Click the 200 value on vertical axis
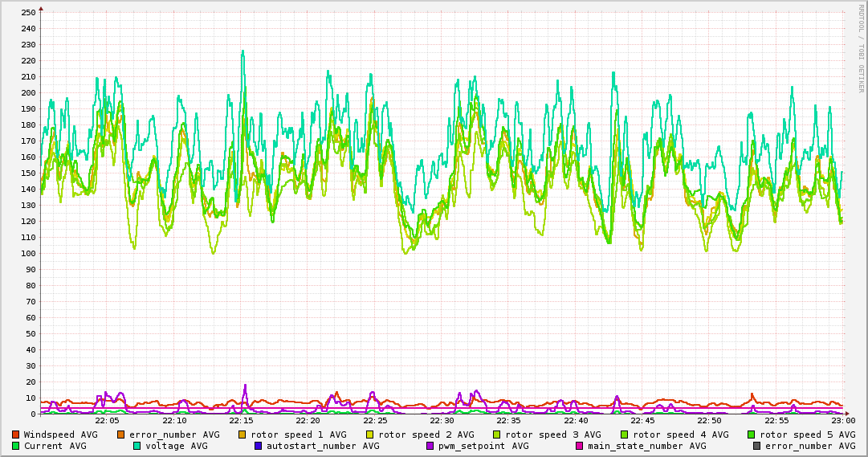Screen dimensions: 868x457 [27, 92]
